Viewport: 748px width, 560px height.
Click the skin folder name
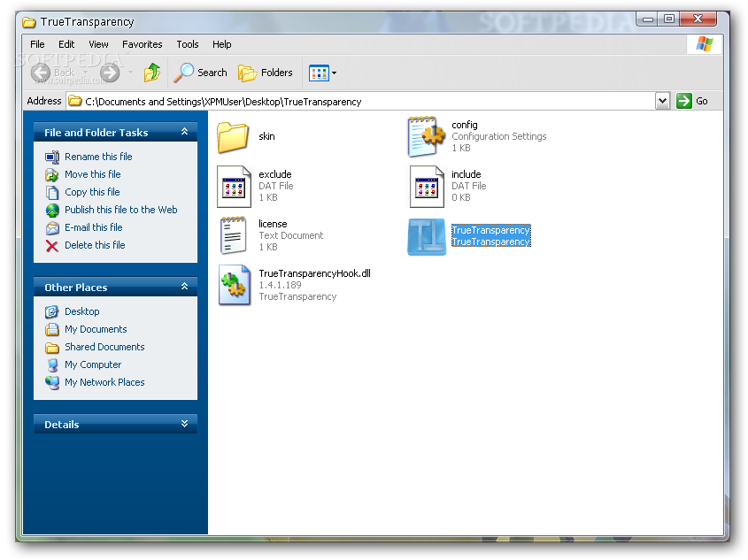click(266, 136)
